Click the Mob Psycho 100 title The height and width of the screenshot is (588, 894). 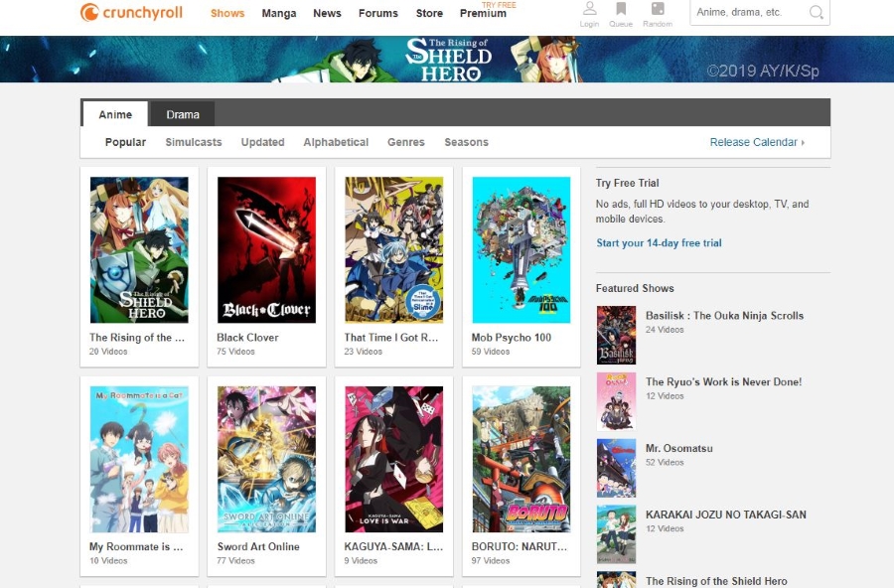(x=512, y=337)
